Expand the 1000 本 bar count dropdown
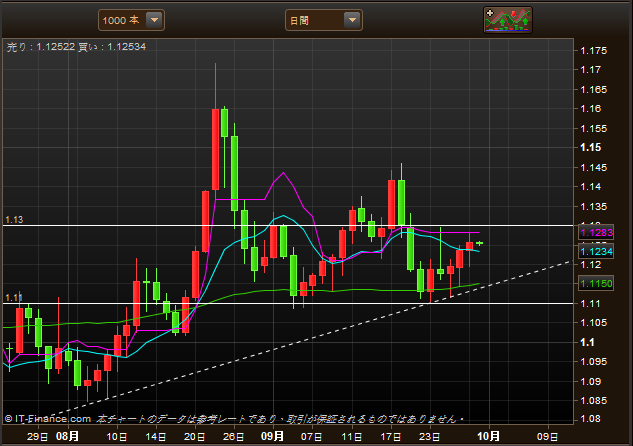The width and height of the screenshot is (633, 446). pos(131,20)
